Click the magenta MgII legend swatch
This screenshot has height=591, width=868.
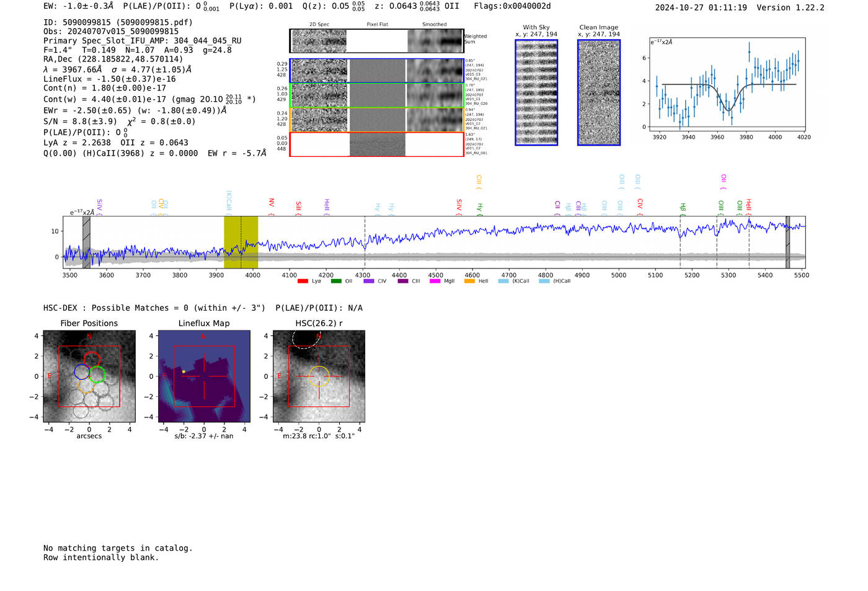[435, 281]
